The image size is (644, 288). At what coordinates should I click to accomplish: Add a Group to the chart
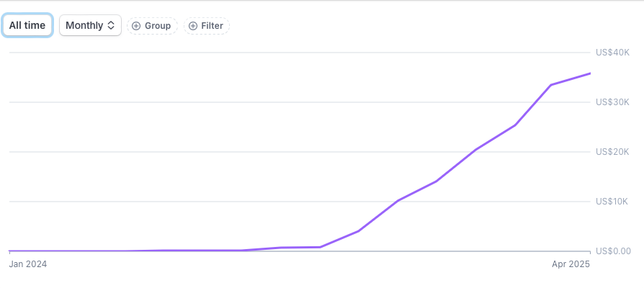tap(152, 26)
